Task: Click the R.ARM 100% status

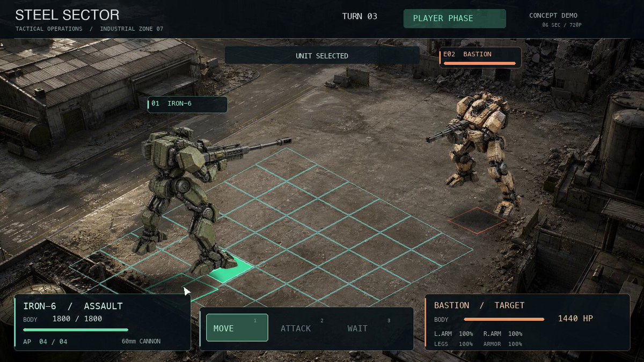Action: pyautogui.click(x=503, y=334)
